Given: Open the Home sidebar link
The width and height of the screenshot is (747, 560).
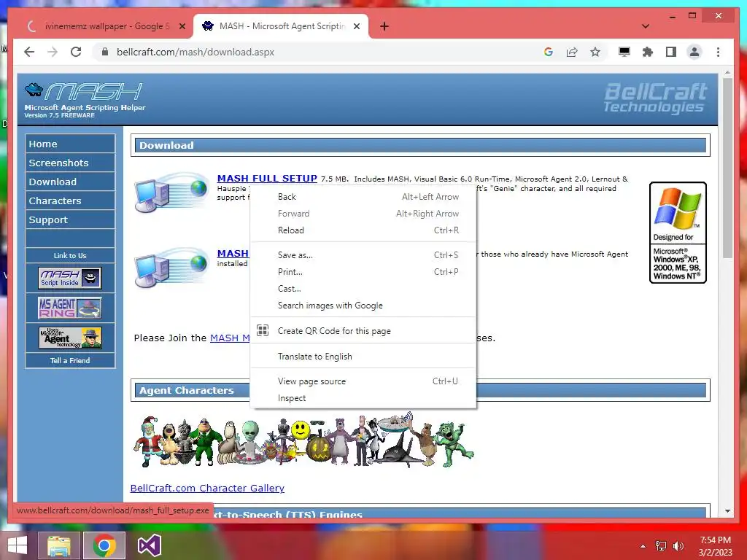Looking at the screenshot, I should 70,144.
